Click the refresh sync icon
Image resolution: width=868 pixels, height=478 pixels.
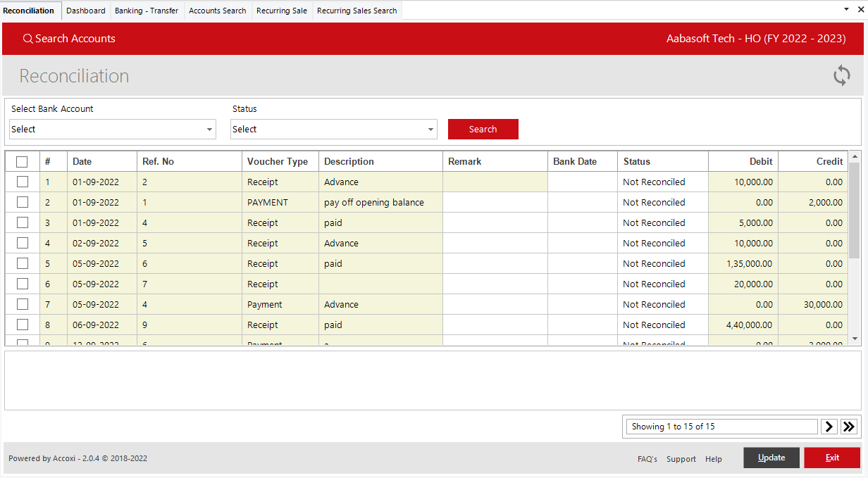point(841,75)
